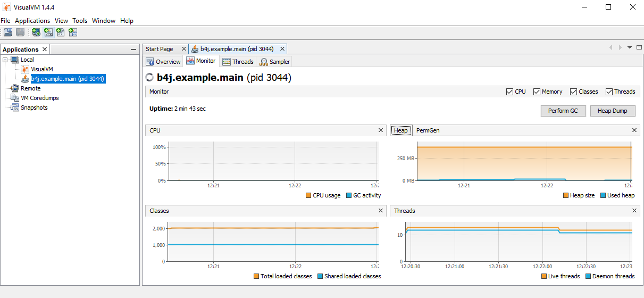Close the CPU chart panel
Screen dimensions: 644x298
point(381,130)
